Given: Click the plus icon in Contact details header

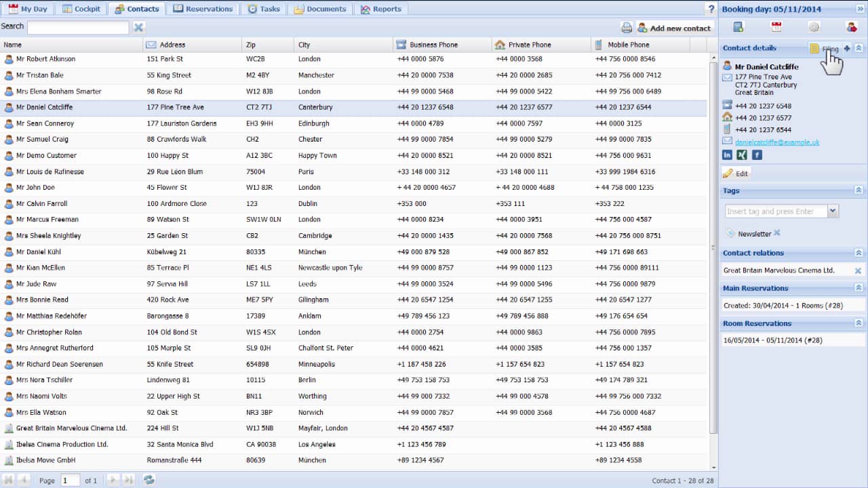Looking at the screenshot, I should [x=847, y=48].
